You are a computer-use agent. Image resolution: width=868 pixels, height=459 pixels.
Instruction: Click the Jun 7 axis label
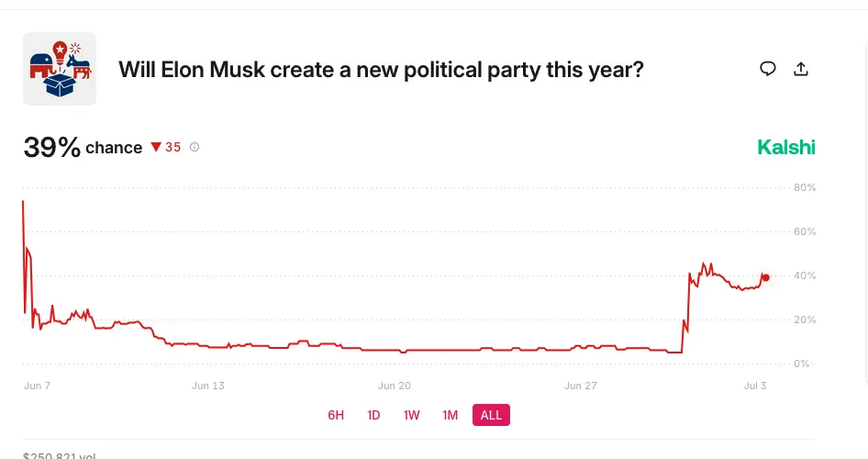37,386
